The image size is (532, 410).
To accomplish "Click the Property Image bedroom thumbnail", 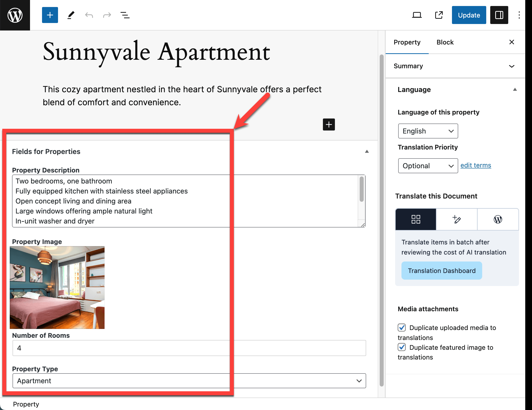I will [57, 287].
